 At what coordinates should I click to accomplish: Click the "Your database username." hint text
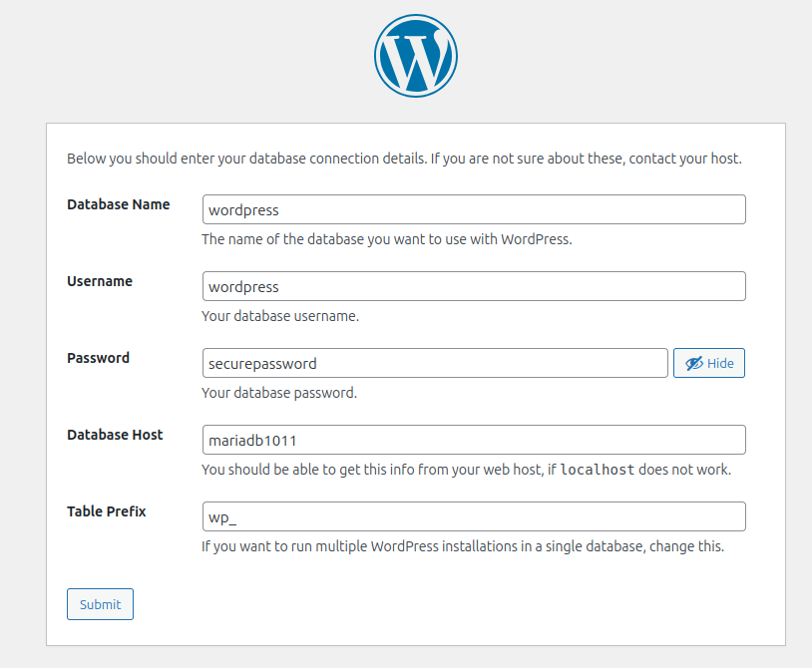coord(280,316)
